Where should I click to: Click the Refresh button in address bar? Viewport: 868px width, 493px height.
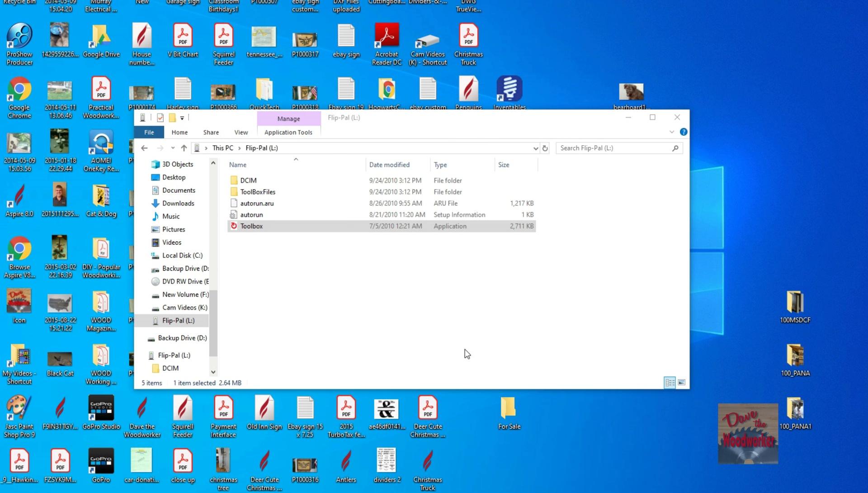pos(545,148)
